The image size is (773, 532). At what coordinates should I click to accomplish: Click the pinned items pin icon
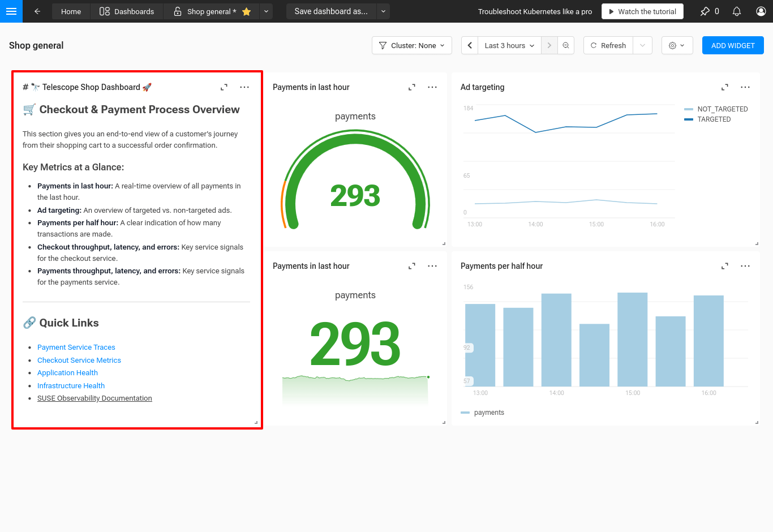705,11
